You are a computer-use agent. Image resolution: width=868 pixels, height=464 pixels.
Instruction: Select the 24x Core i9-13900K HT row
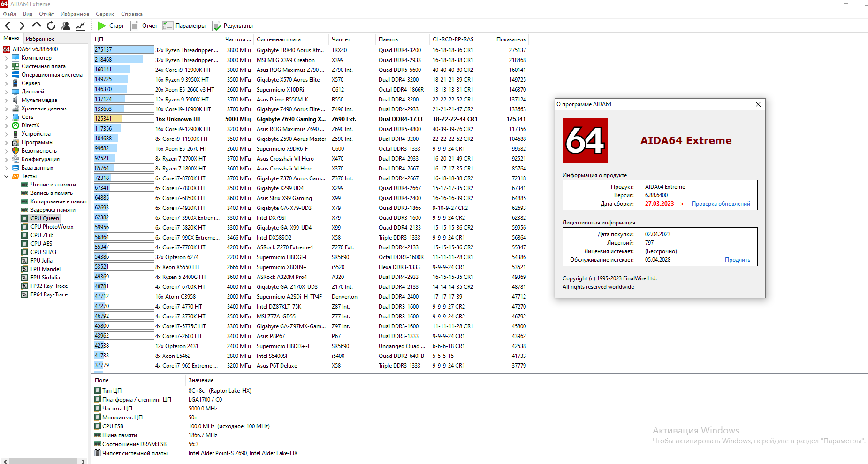[310, 70]
